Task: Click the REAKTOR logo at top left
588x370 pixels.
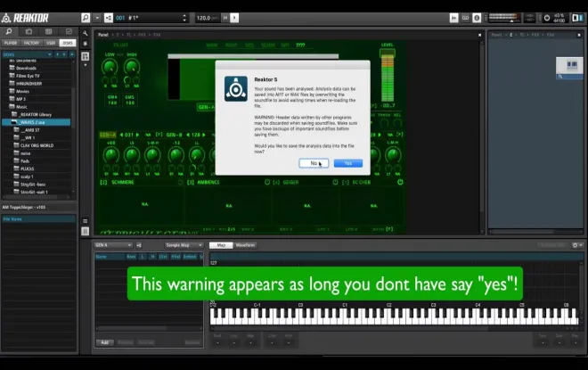Action: coord(25,18)
